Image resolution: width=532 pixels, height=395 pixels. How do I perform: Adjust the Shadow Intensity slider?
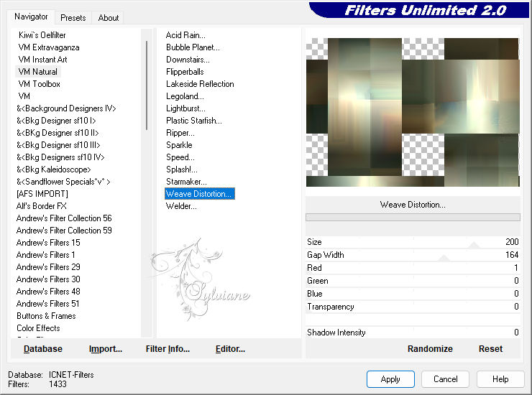point(413,333)
